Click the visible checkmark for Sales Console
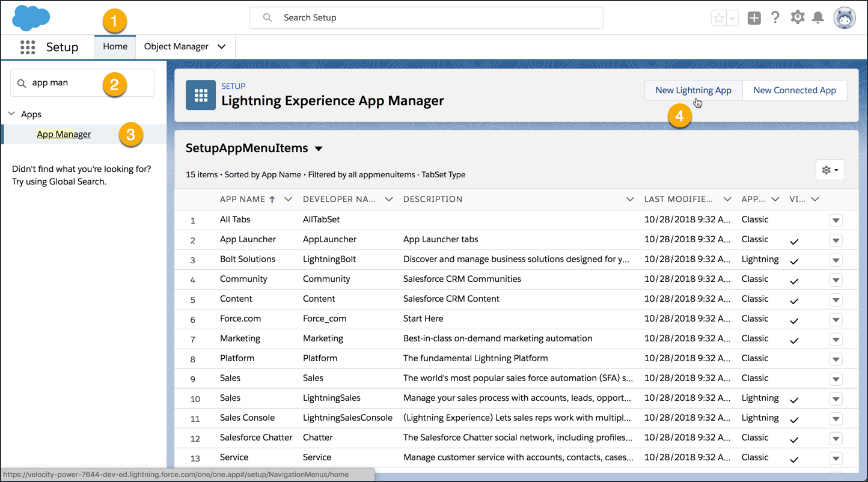Screen dimensions: 868x482 click(794, 420)
